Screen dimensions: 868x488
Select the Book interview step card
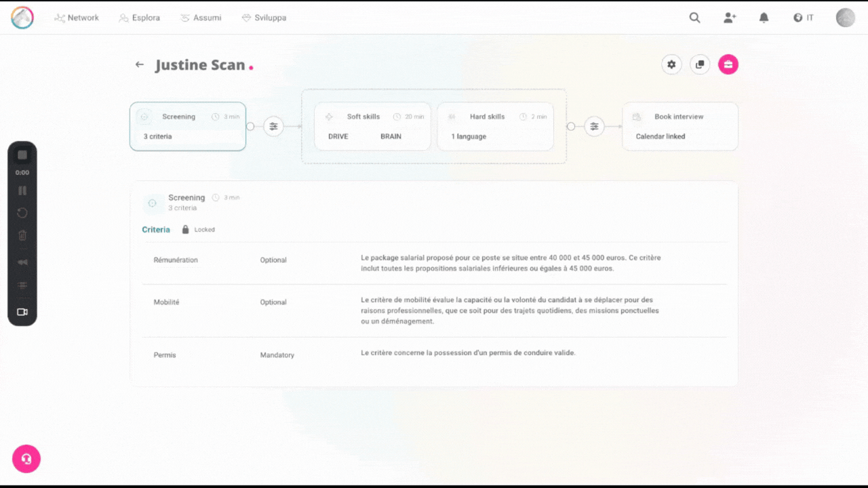(679, 126)
